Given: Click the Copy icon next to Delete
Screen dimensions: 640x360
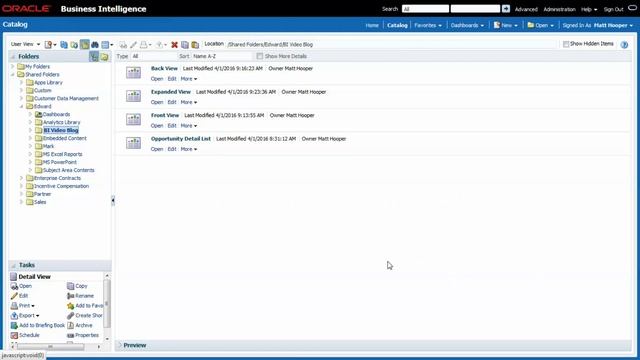Looking at the screenshot, I should click(x=185, y=44).
